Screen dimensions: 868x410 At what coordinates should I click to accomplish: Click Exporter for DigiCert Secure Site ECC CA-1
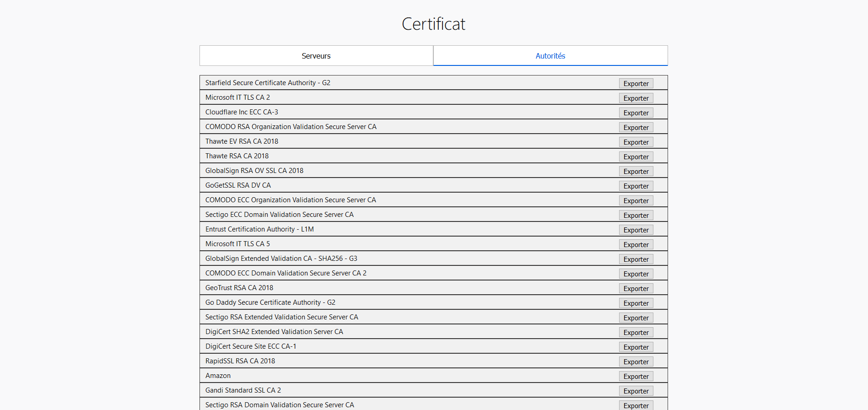point(636,347)
